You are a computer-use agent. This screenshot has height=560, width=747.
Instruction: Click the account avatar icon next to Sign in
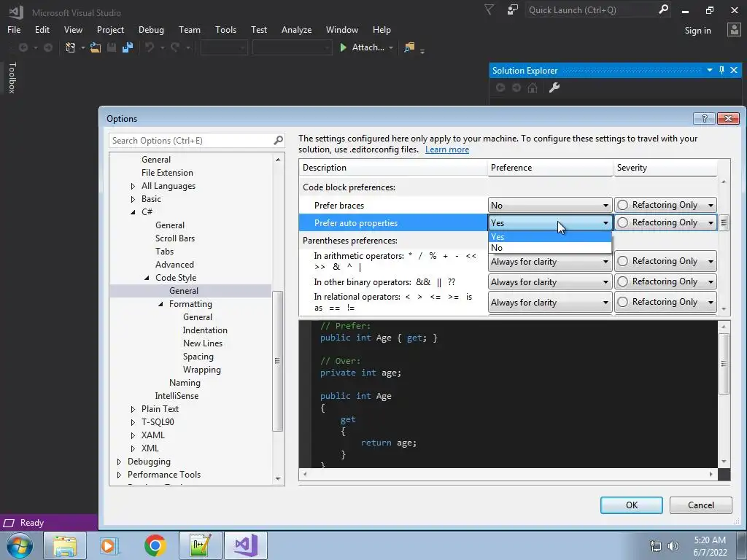[x=734, y=29]
